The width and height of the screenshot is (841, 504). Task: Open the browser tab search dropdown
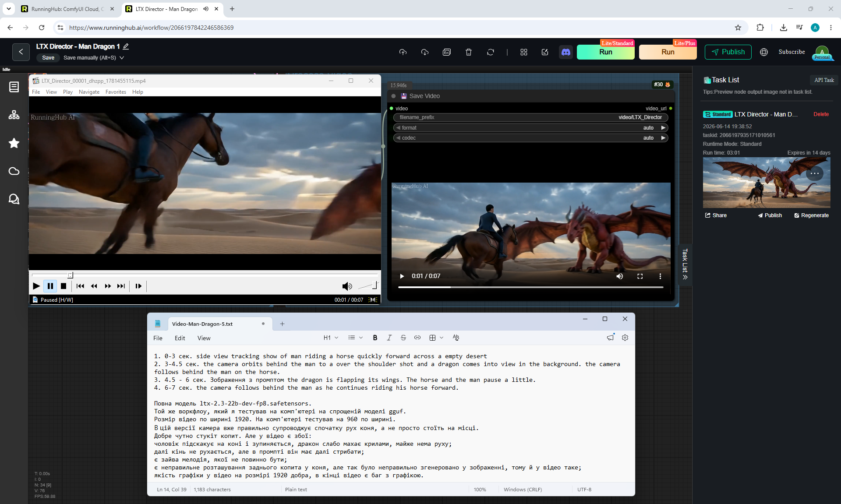[9, 9]
